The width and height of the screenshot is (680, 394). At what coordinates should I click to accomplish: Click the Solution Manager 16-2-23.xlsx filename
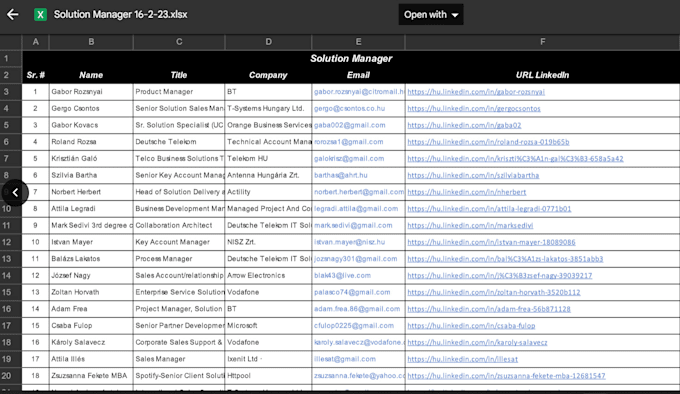[121, 15]
